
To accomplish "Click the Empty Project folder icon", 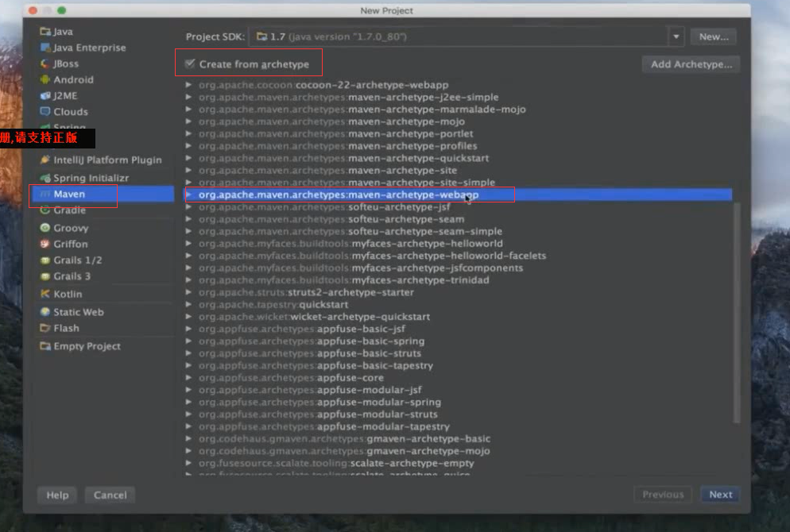I will pyautogui.click(x=45, y=346).
